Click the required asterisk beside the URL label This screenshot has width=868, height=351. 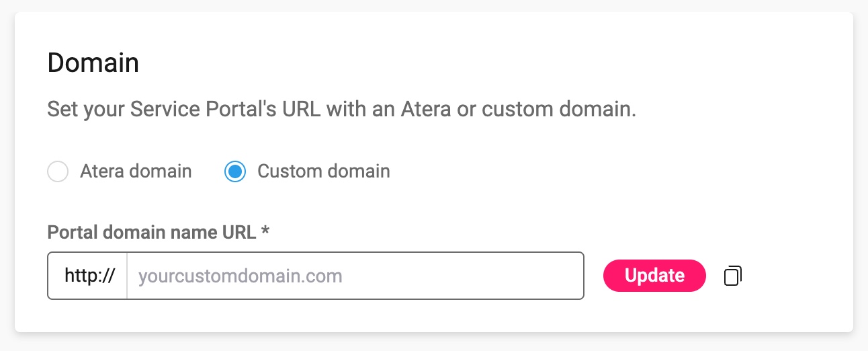point(265,232)
